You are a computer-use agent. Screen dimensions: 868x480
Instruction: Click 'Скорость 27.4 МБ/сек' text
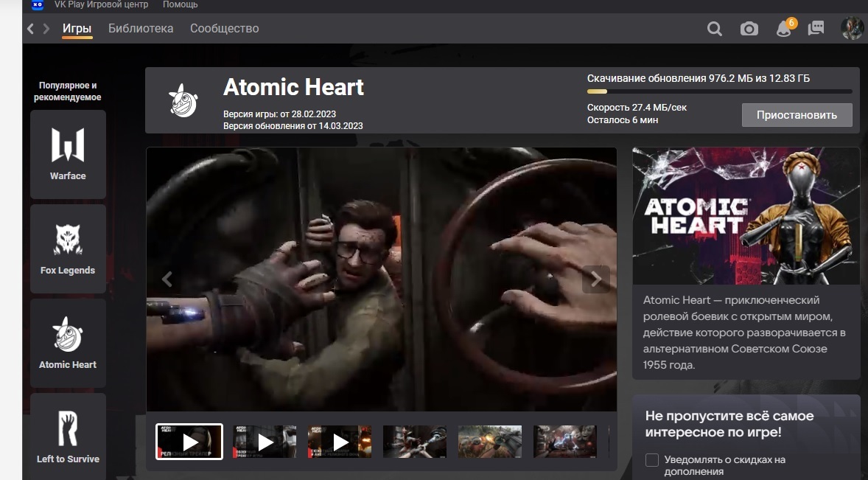[x=637, y=108]
